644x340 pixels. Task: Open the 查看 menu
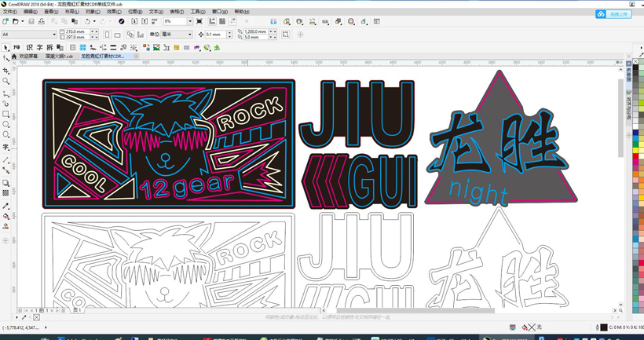51,12
